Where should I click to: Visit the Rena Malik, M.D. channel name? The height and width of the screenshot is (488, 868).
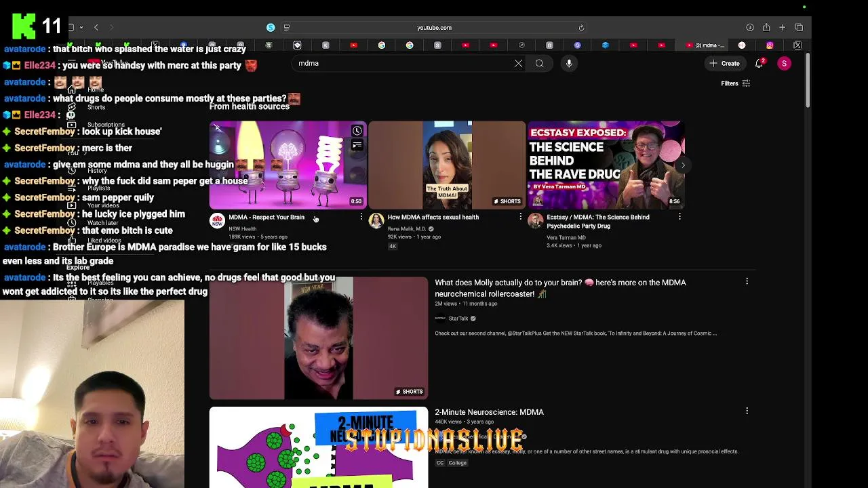[x=407, y=229]
